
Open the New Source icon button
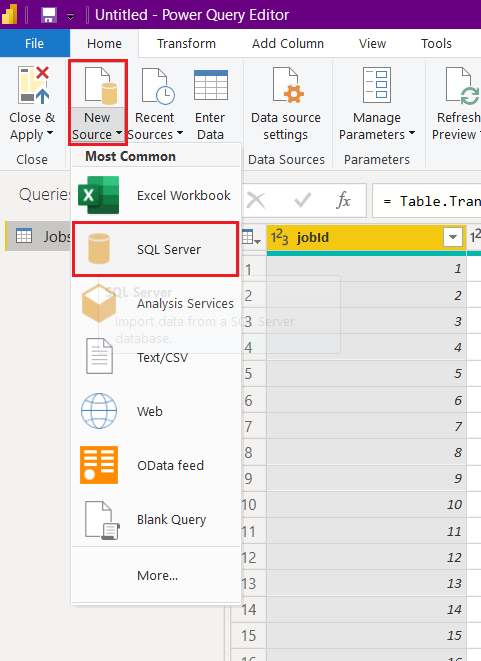coord(101,86)
